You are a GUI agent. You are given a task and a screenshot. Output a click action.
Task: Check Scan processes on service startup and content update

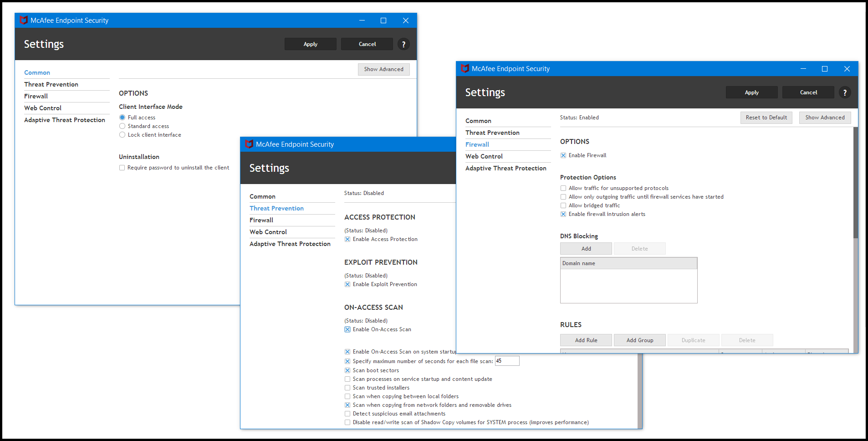point(347,379)
